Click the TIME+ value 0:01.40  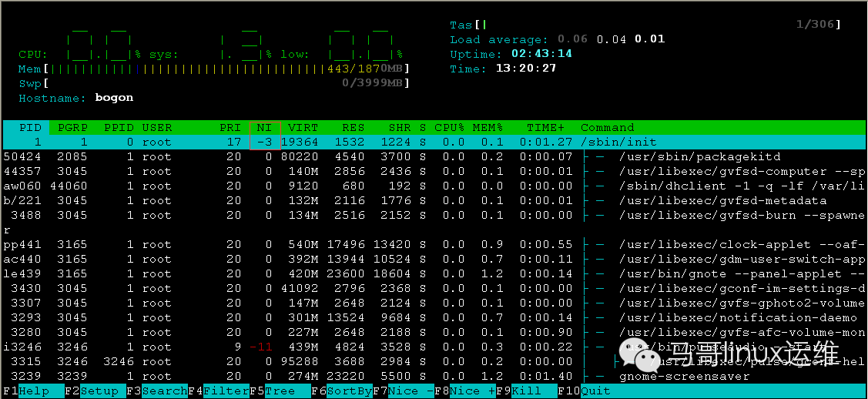coord(545,377)
